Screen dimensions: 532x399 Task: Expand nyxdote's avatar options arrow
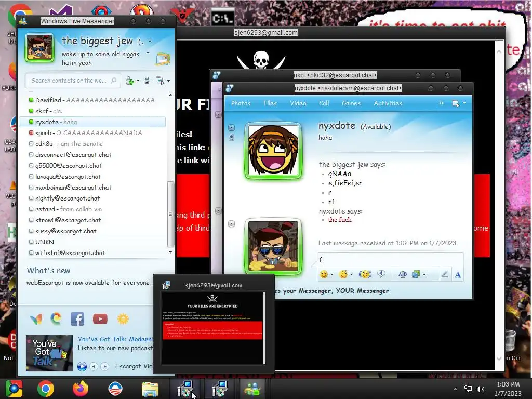pos(231,128)
